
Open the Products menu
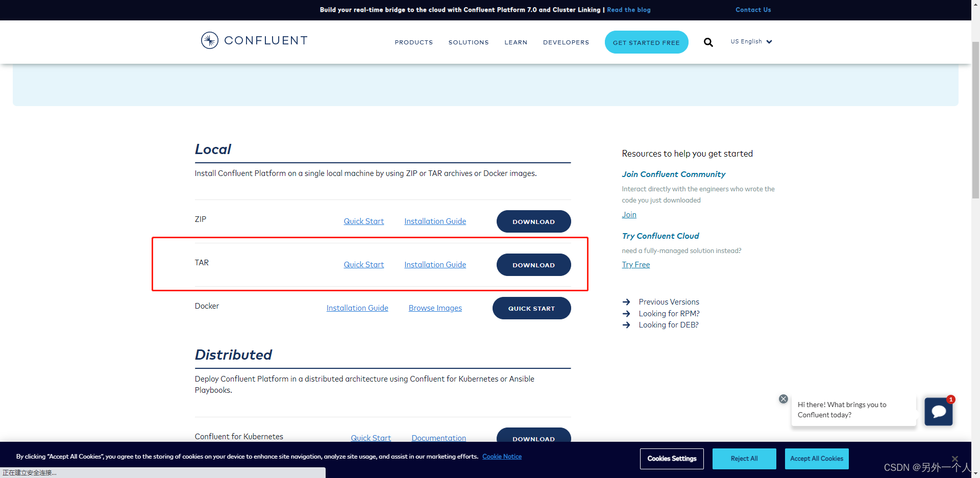(x=413, y=42)
